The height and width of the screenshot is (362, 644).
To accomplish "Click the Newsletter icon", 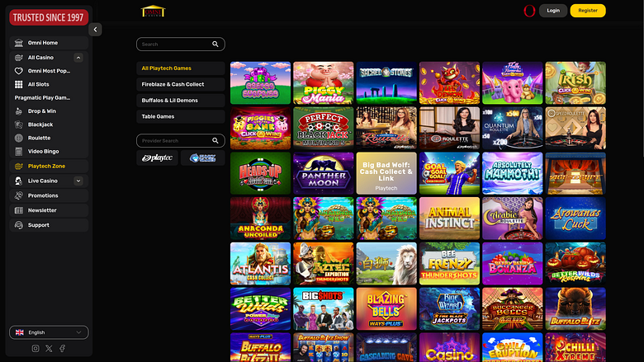I will tap(18, 210).
